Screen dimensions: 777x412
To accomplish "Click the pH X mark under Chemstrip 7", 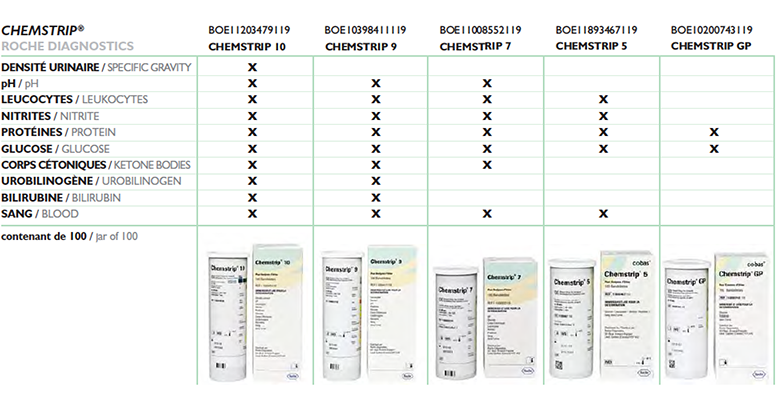I will [x=487, y=84].
